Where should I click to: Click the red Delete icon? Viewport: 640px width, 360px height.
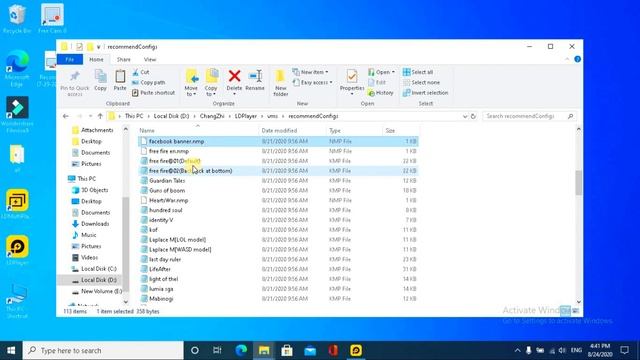(x=234, y=76)
